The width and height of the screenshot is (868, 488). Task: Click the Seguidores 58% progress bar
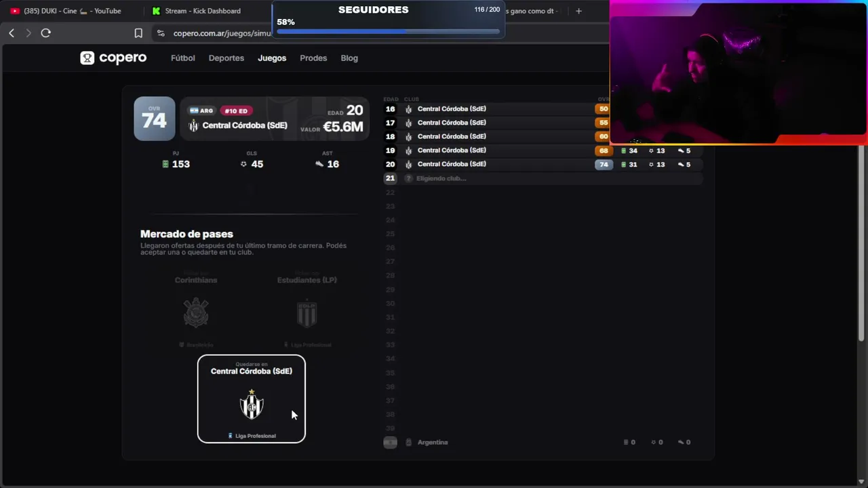coord(388,31)
